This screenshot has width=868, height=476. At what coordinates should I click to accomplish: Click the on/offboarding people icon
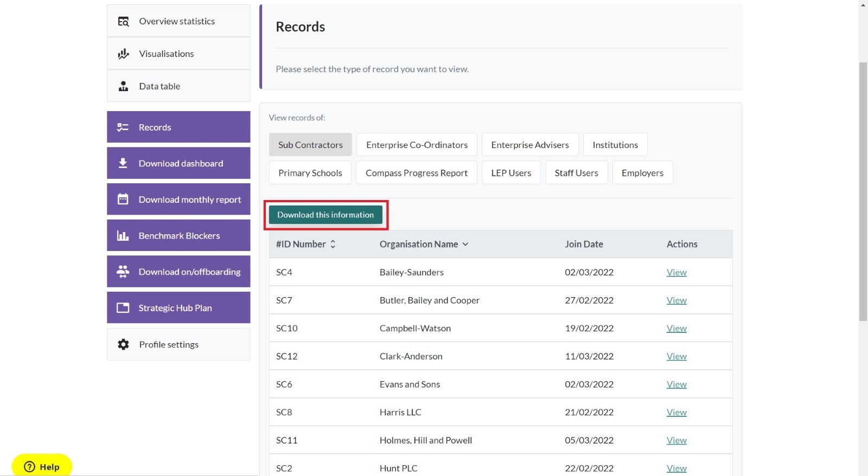123,272
